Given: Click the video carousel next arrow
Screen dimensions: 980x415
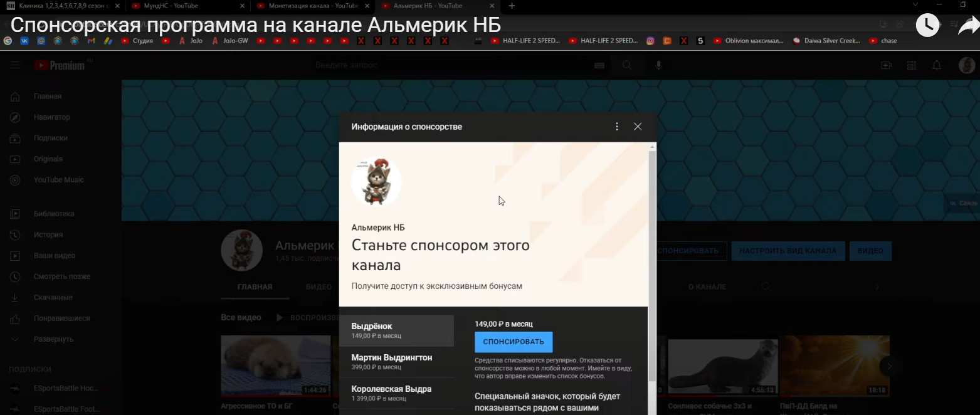Looking at the screenshot, I should tap(888, 366).
